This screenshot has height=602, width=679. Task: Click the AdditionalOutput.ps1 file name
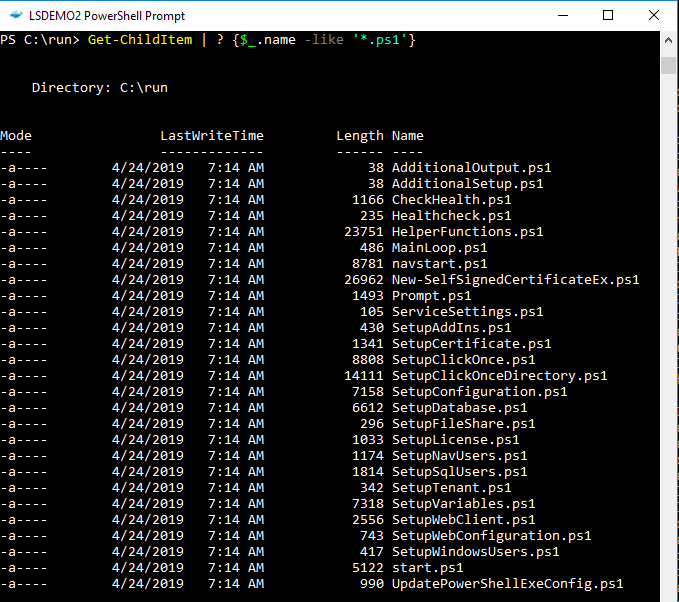[x=471, y=168]
